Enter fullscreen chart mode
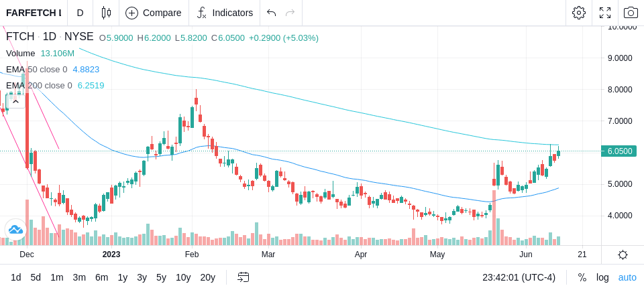This screenshot has height=290, width=644. (605, 13)
